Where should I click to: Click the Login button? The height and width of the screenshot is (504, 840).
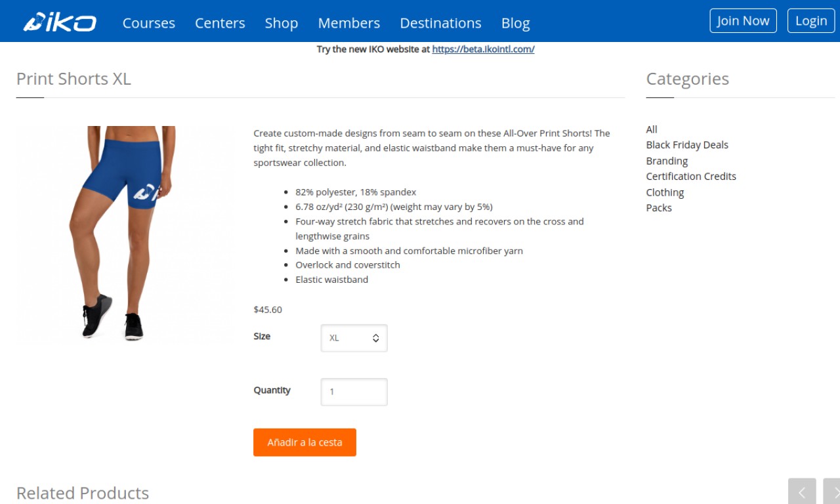pos(811,20)
